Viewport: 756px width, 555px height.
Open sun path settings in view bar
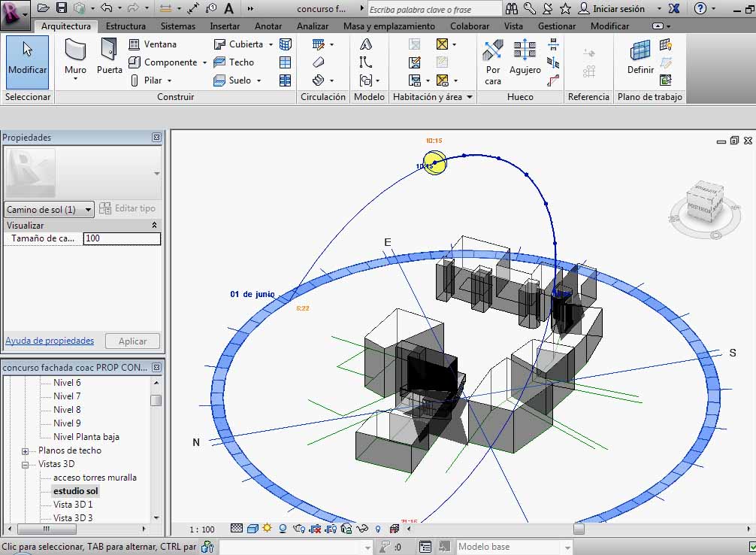point(267,529)
